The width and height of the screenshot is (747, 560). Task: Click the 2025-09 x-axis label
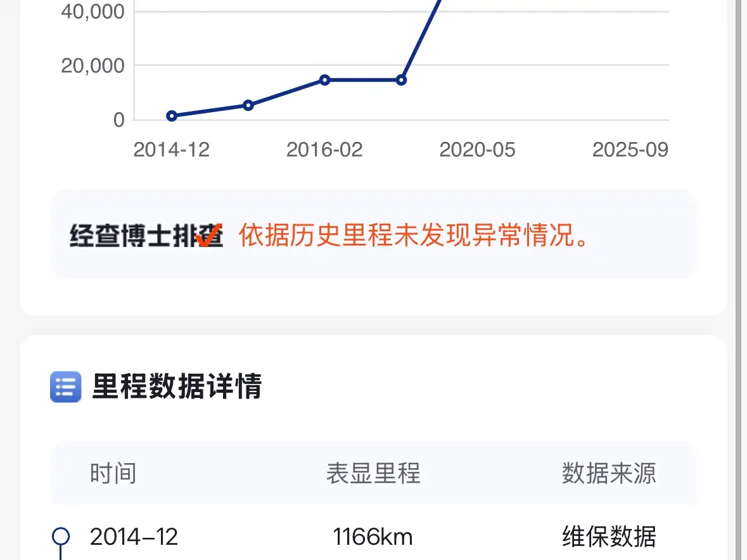630,150
